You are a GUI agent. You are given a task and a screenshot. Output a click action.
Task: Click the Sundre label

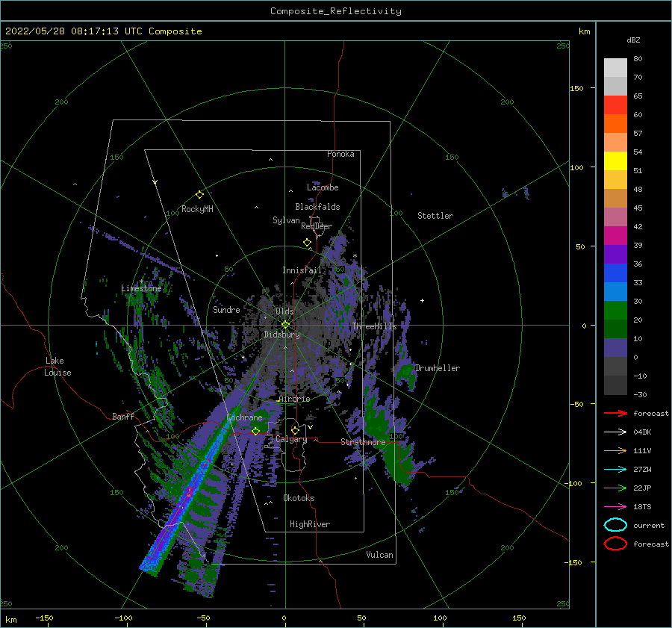click(x=226, y=309)
